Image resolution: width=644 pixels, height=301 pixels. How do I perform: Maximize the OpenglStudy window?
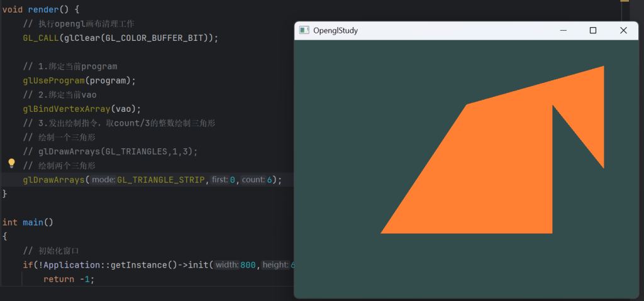pyautogui.click(x=593, y=30)
